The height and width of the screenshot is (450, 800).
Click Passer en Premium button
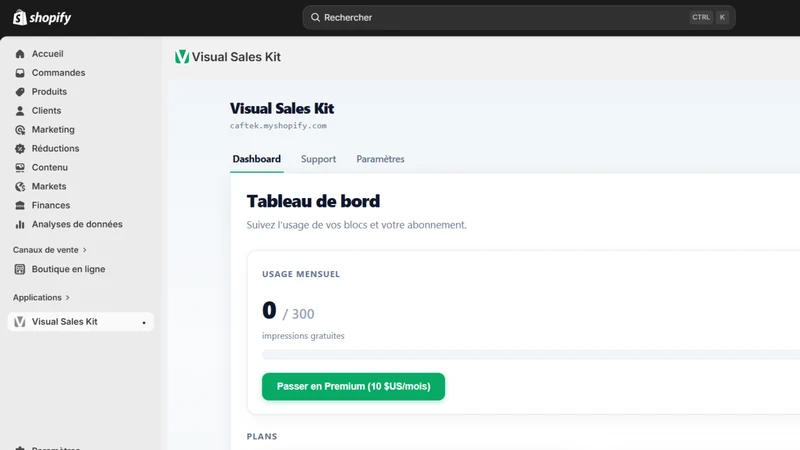click(x=353, y=386)
